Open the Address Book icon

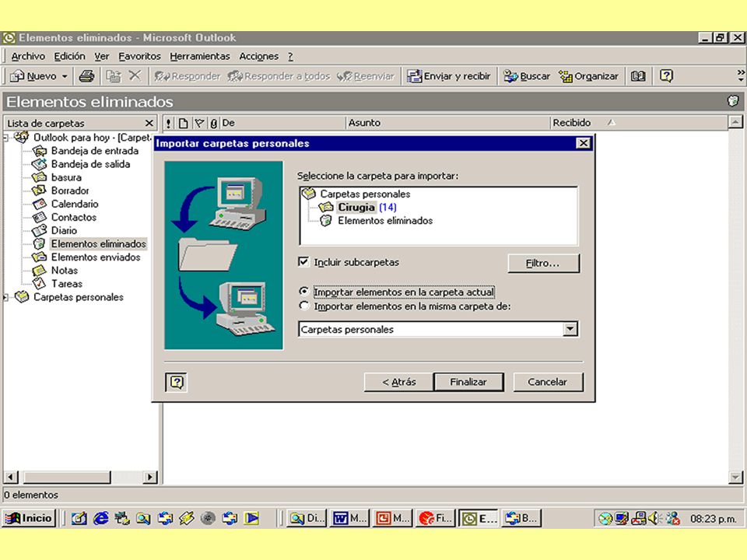coord(638,75)
